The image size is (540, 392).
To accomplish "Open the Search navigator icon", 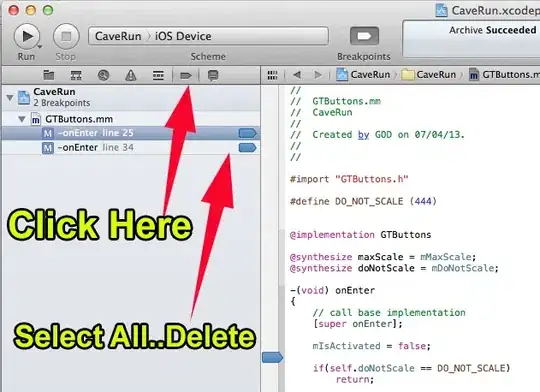I will tap(103, 75).
